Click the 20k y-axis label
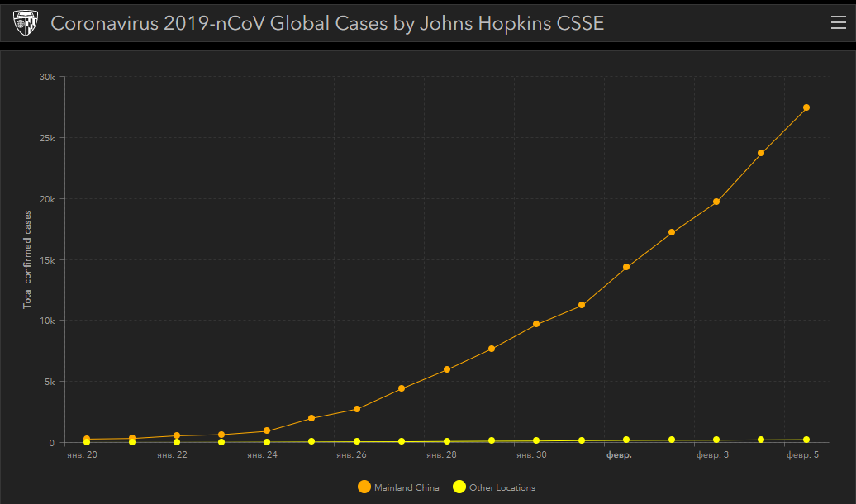Viewport: 856px width, 504px height. 47,199
